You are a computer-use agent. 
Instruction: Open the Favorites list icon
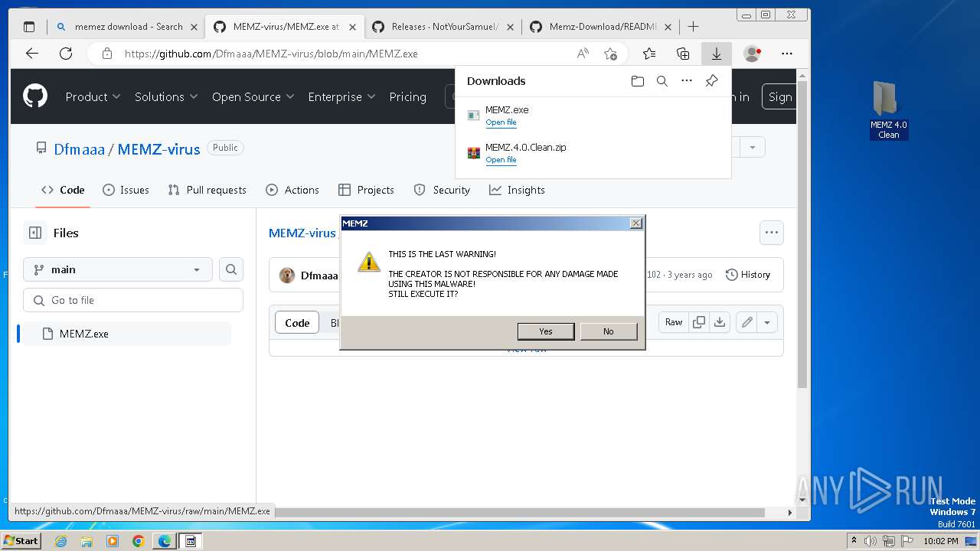pyautogui.click(x=649, y=54)
